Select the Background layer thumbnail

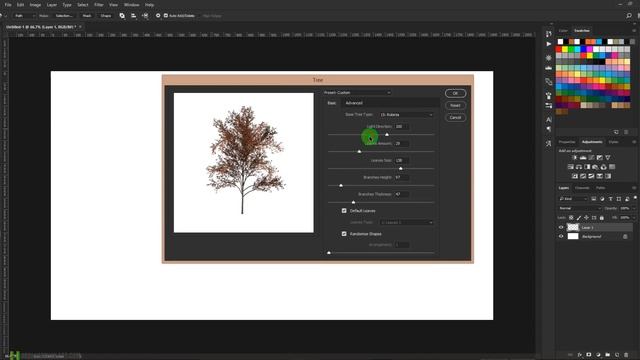573,236
